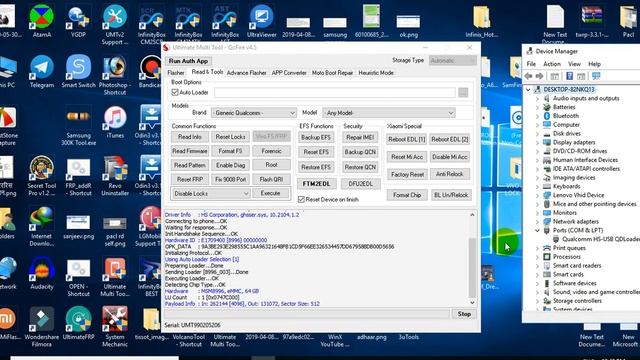This screenshot has width=640, height=360.
Task: Open Revo Uninstaller desktop icon
Action: 115,176
